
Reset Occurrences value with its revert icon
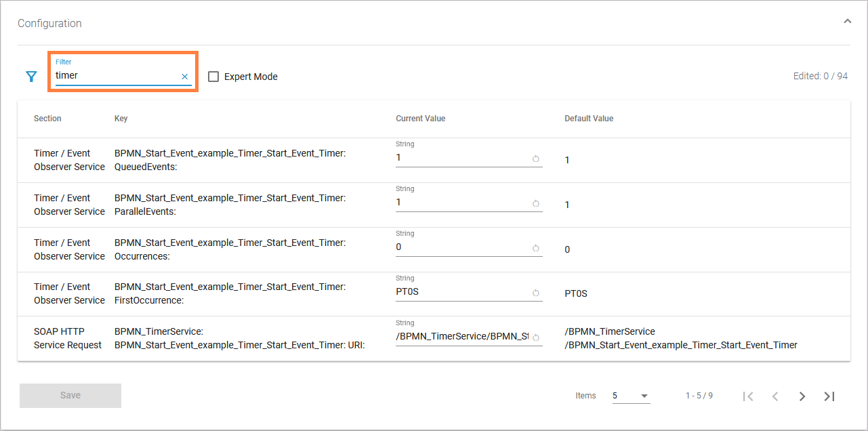pyautogui.click(x=535, y=248)
